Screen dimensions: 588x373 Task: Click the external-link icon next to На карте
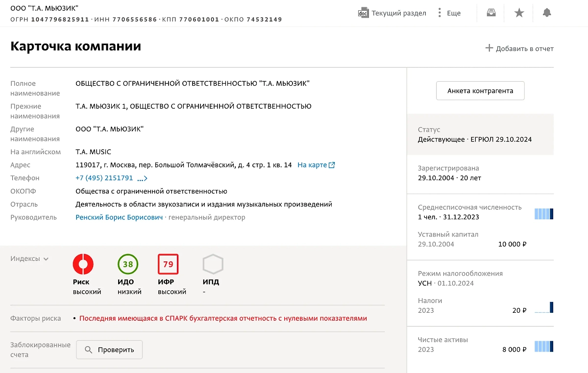click(332, 164)
